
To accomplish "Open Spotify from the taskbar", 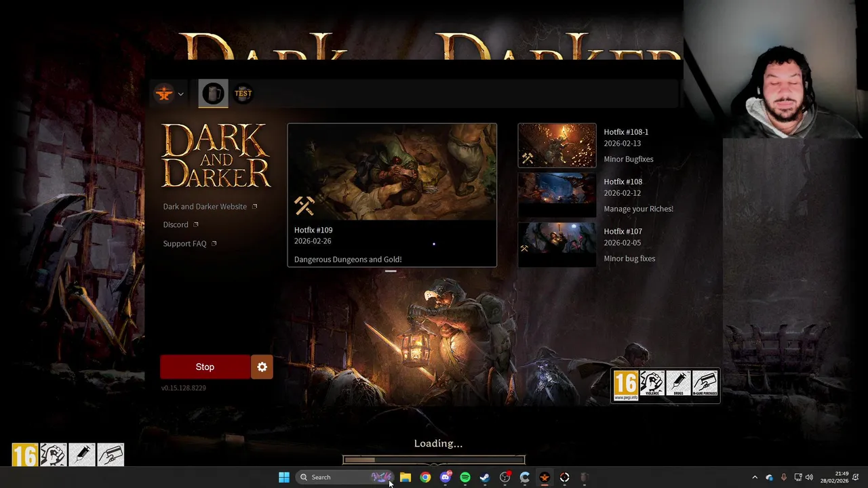I will [465, 477].
